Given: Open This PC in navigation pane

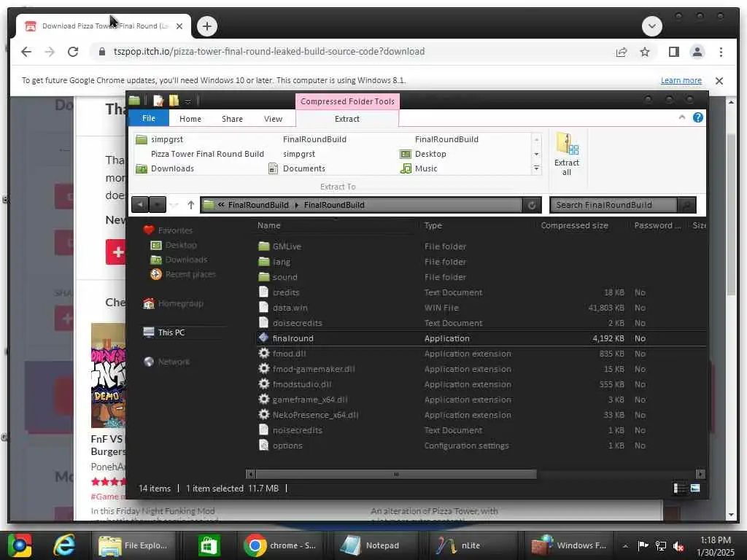Looking at the screenshot, I should point(171,332).
